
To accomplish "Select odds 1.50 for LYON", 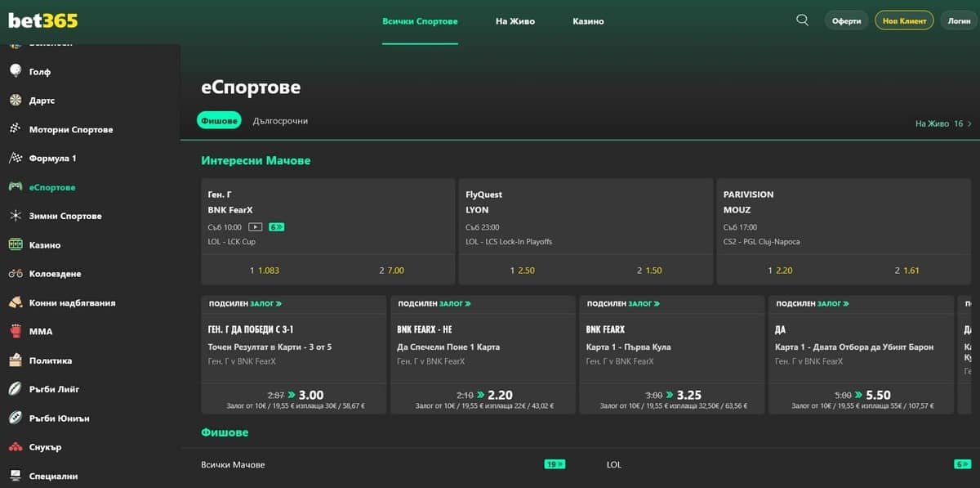I will pos(649,270).
